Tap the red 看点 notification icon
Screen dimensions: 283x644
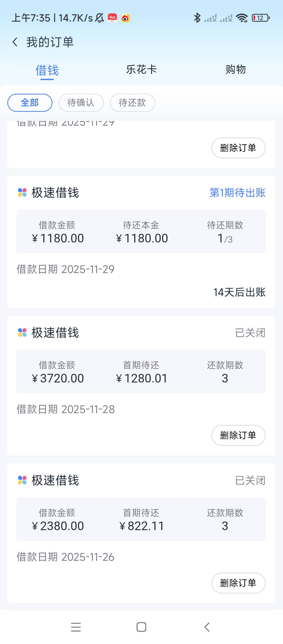112,18
